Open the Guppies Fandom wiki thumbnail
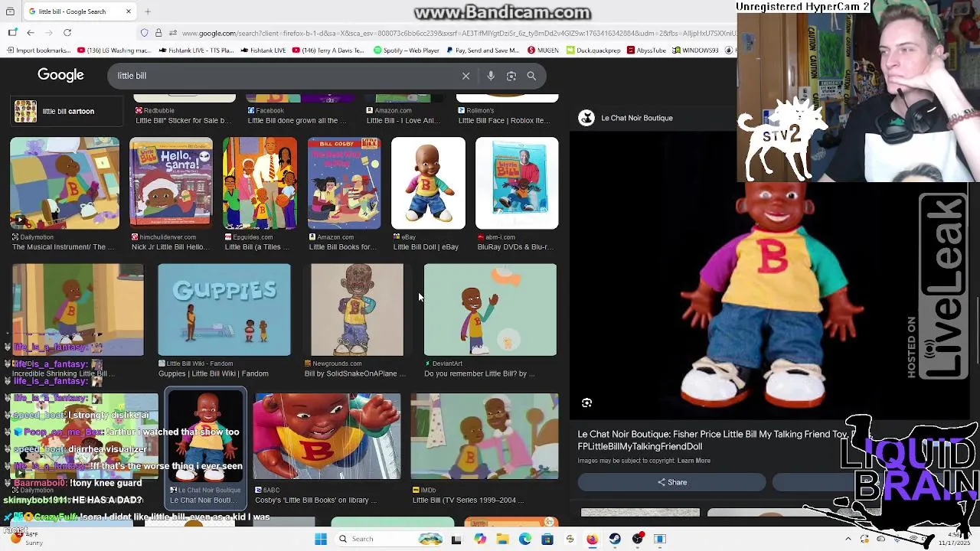Image resolution: width=980 pixels, height=551 pixels. (x=224, y=310)
